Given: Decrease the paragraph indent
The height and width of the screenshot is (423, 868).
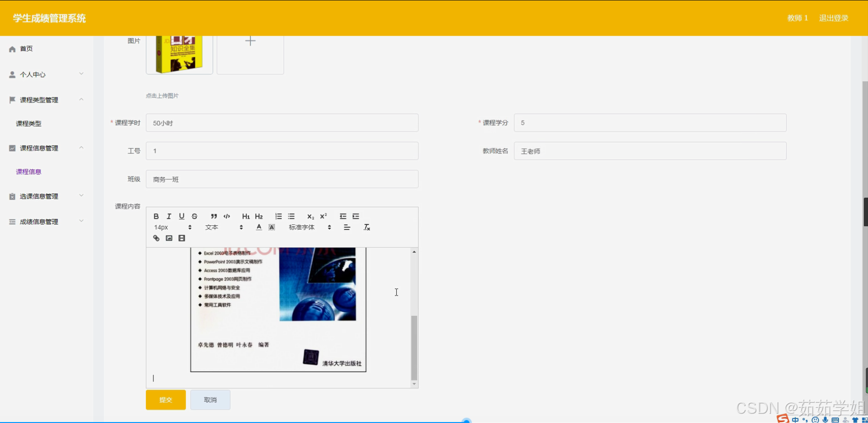Looking at the screenshot, I should click(x=343, y=216).
